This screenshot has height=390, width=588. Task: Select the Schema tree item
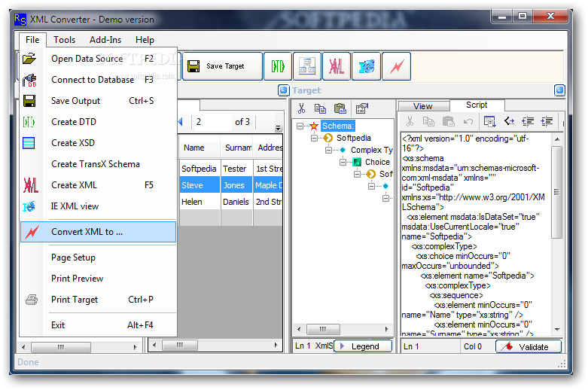click(x=338, y=126)
